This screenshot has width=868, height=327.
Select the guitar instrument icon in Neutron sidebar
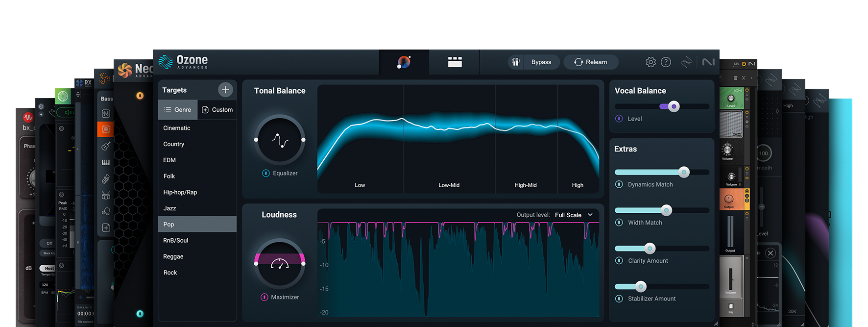[106, 146]
